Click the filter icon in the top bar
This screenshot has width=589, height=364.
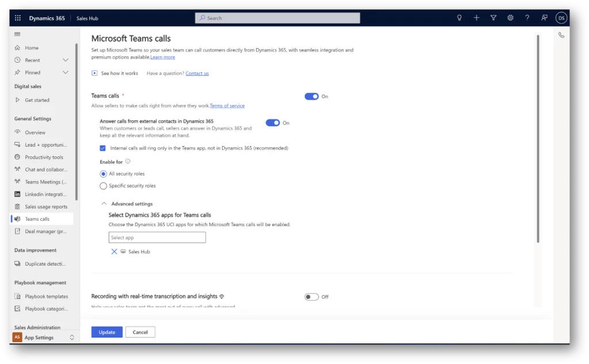pos(493,18)
